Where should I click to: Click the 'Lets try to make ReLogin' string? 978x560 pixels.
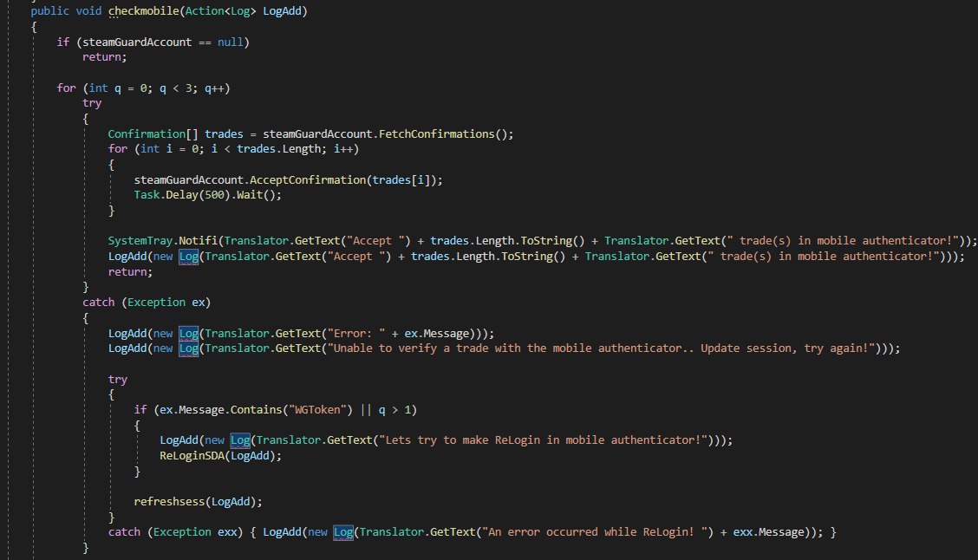point(545,440)
